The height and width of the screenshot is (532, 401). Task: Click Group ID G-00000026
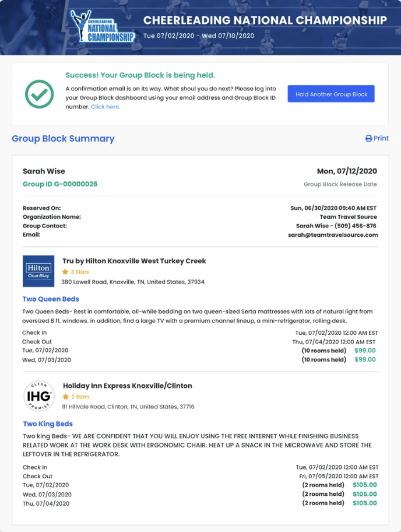pyautogui.click(x=60, y=184)
